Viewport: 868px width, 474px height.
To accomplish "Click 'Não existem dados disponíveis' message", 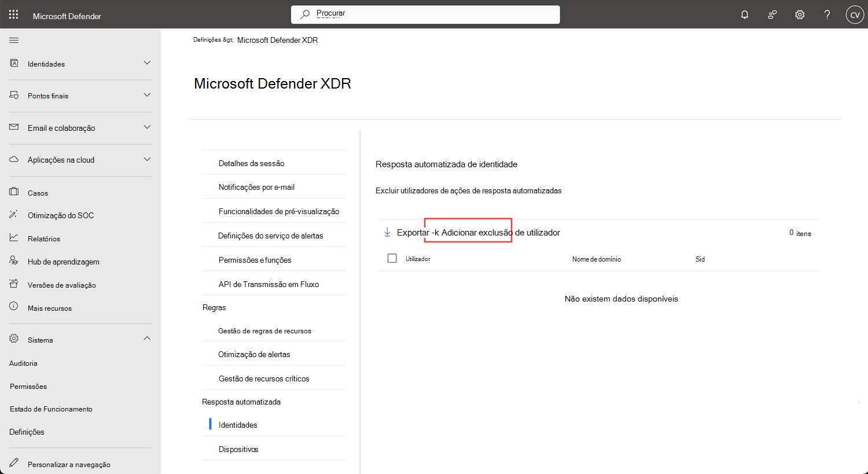I will tap(621, 299).
